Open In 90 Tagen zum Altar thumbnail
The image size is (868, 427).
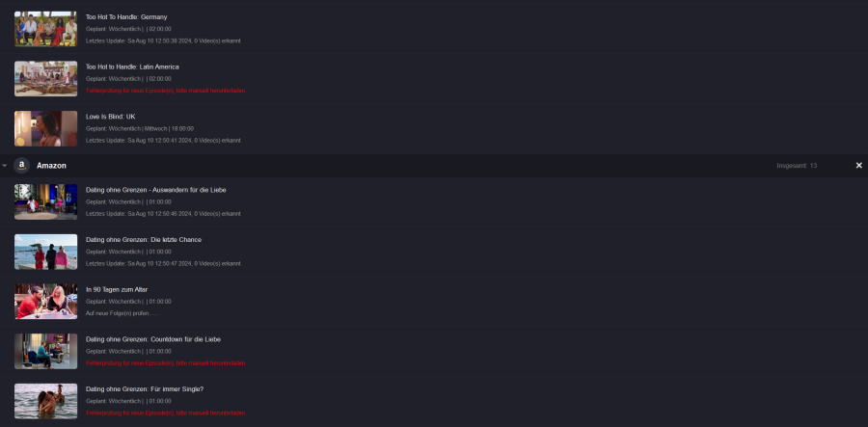[46, 302]
